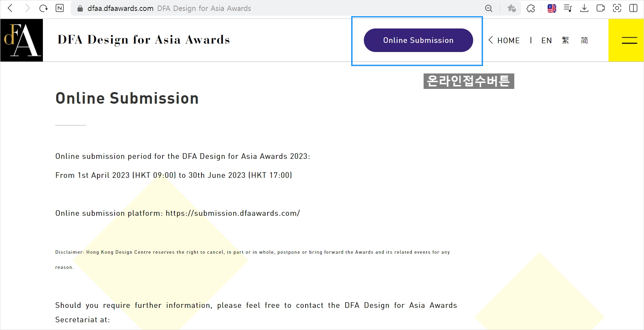Switch language to EN
The height and width of the screenshot is (330, 644).
tap(546, 40)
